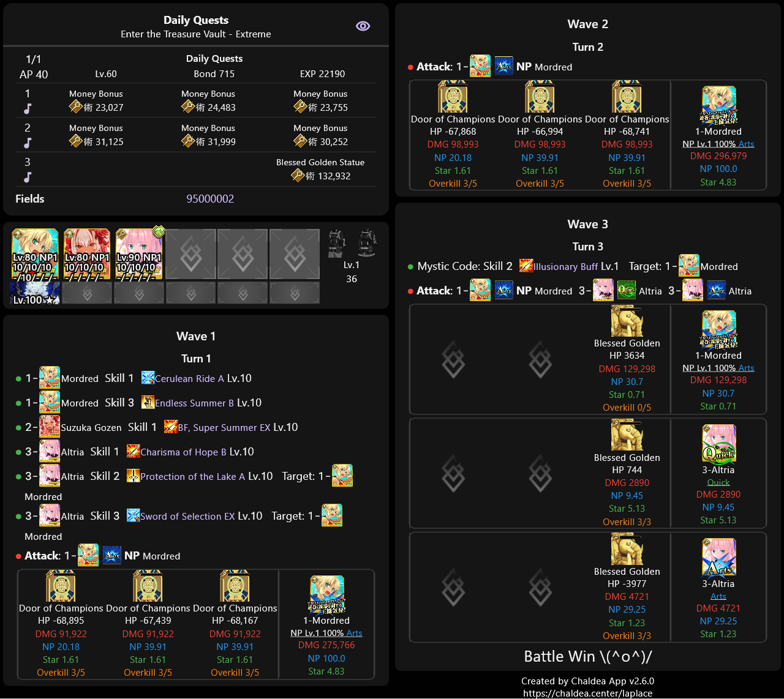Click the Suzuka Gozen portrait in the Skill 1 row
The image size is (784, 699).
click(50, 427)
